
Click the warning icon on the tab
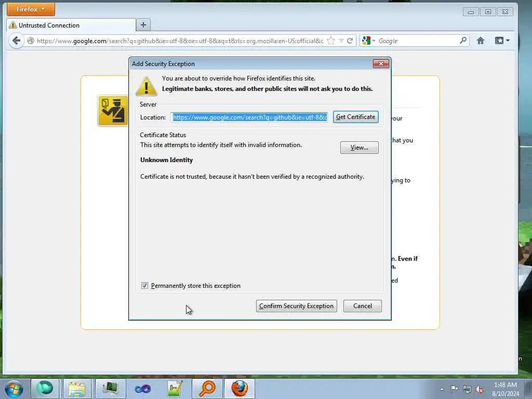(13, 25)
